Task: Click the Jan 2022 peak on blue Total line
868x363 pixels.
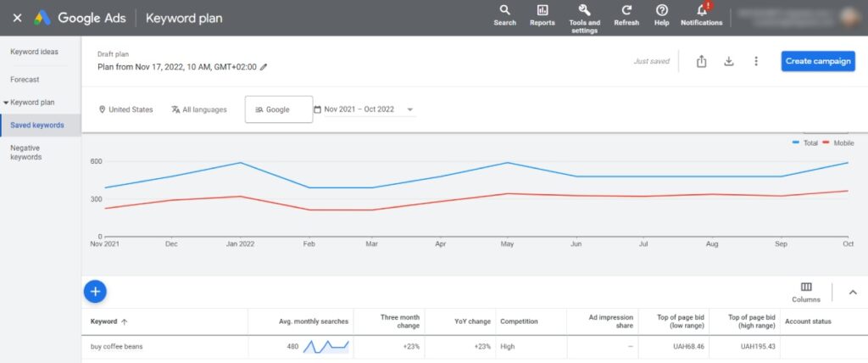Action: (240, 163)
